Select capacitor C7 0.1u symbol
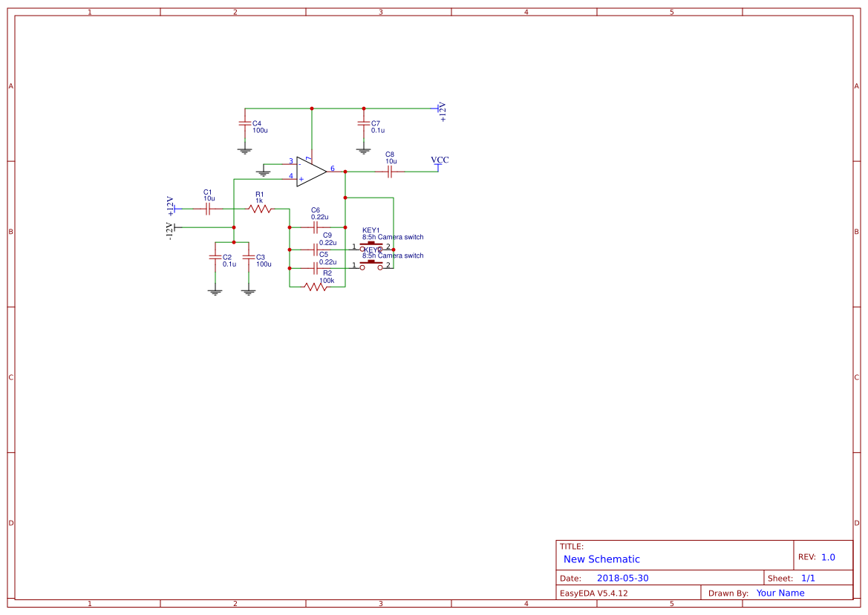This screenshot has width=868, height=615. point(363,123)
